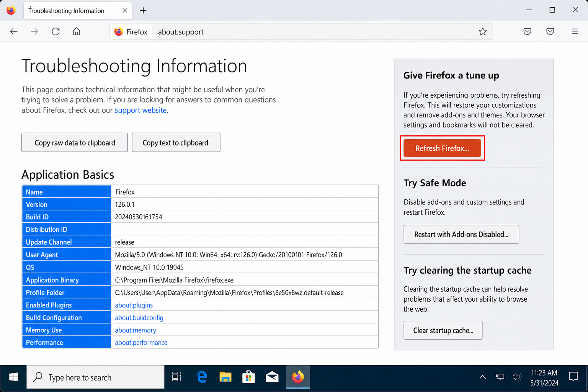
Task: Open the notification center icon
Action: click(x=573, y=377)
